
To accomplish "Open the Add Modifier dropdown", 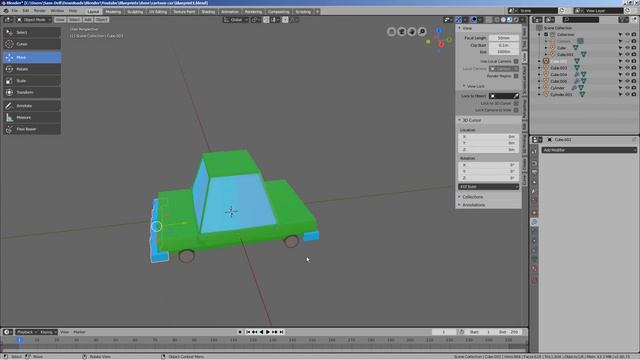I will click(x=589, y=150).
